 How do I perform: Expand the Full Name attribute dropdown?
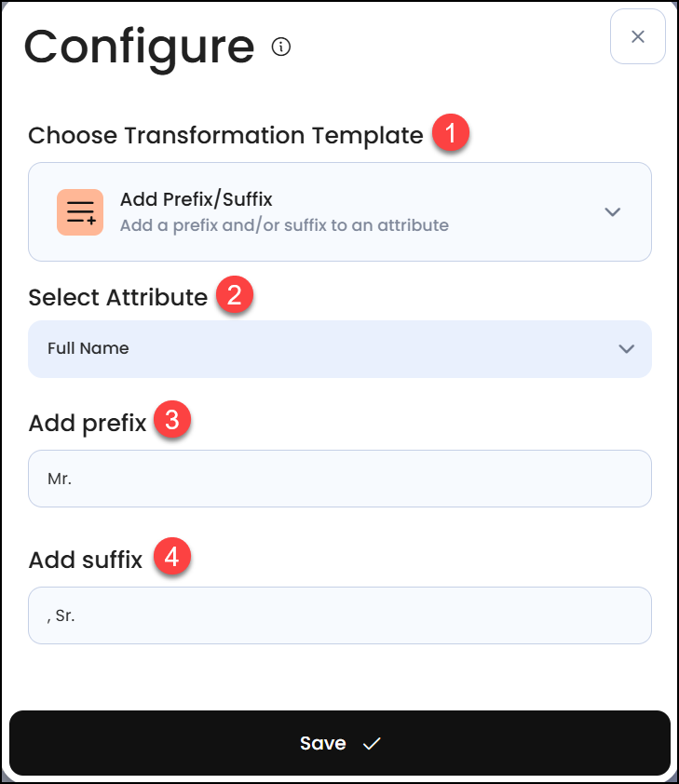(340, 349)
